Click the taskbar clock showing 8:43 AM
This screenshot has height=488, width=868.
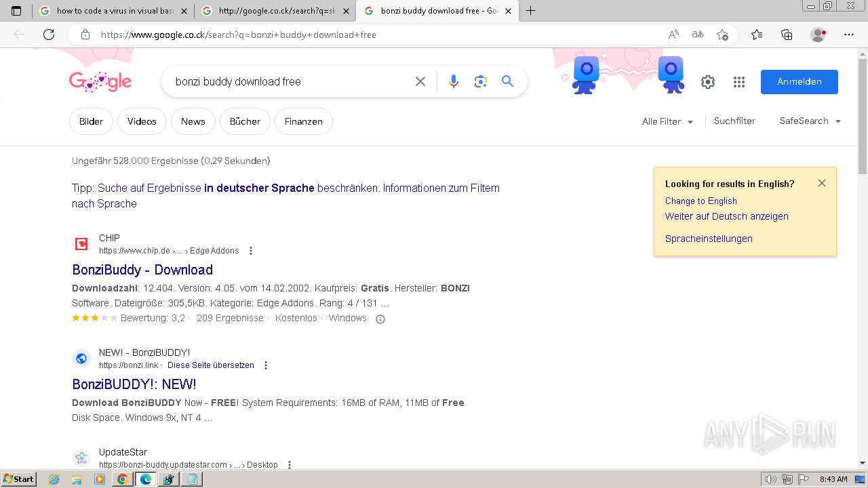click(833, 479)
